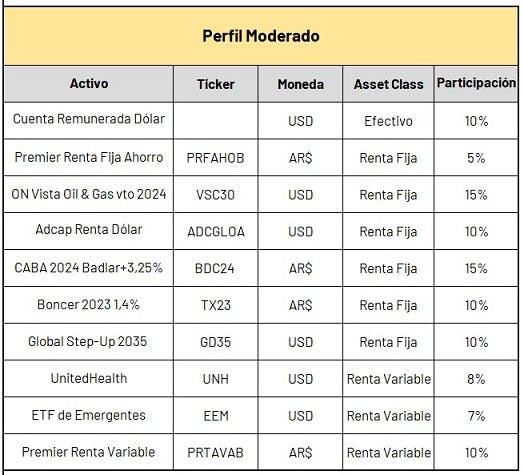524x475 pixels.
Task: Click the 8% participation for UnitedHealth
Action: tap(476, 379)
